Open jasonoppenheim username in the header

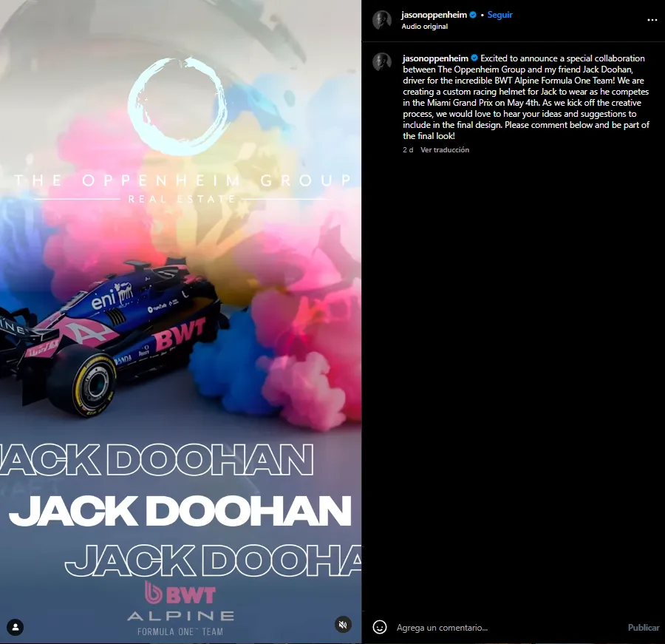(x=434, y=15)
